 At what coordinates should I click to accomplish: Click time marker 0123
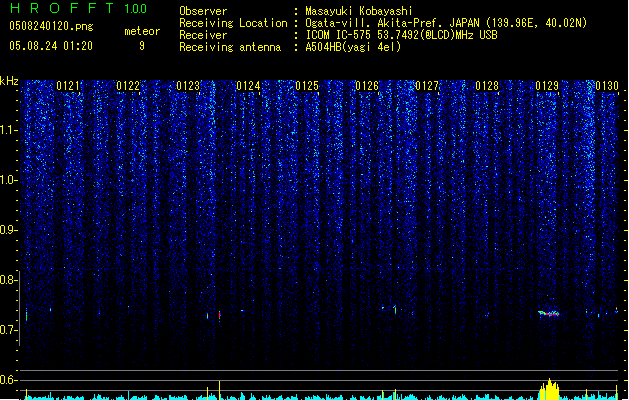point(188,86)
